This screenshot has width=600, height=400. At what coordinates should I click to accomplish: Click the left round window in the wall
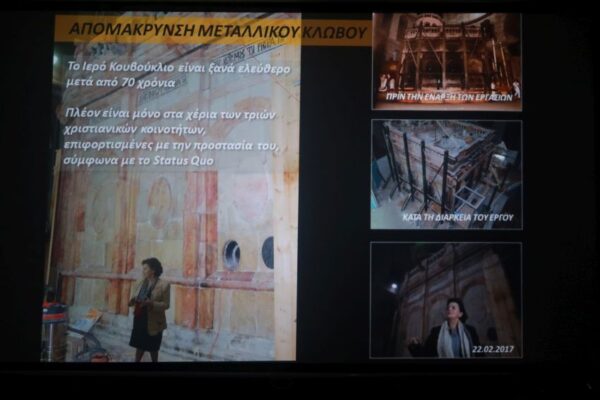tap(232, 254)
